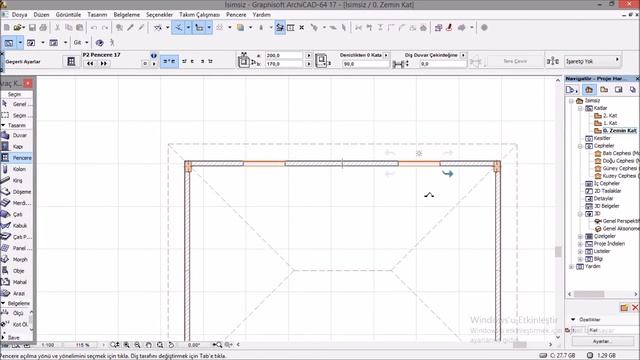640x360 pixels.
Task: Click the canvas vertical scrollbar thumb
Action: tap(558, 251)
